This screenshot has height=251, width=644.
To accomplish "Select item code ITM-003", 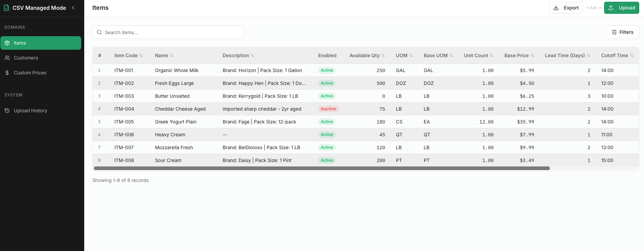I will [124, 96].
